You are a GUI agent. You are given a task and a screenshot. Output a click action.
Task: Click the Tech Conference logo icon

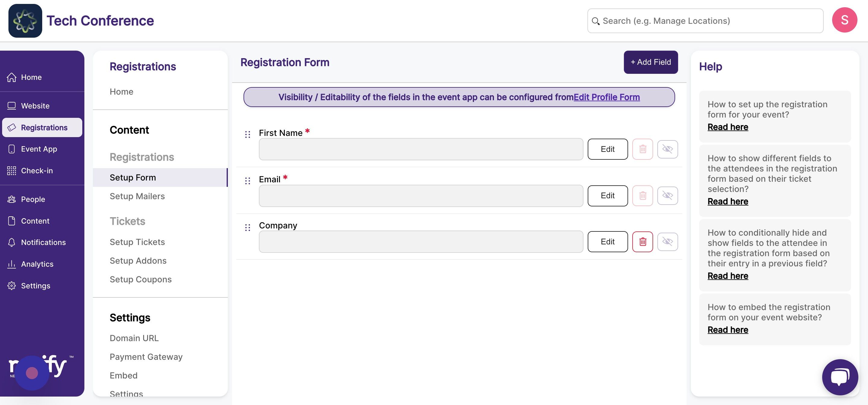coord(25,20)
